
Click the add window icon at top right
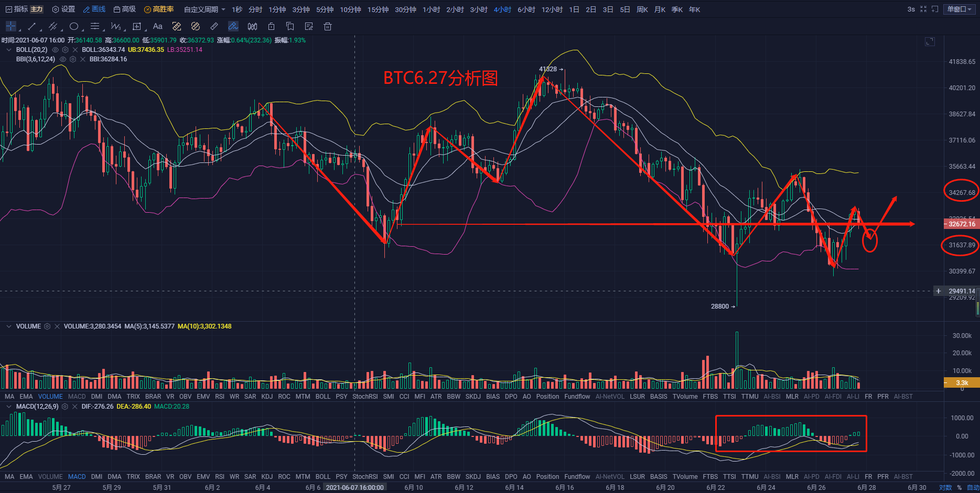(x=935, y=9)
